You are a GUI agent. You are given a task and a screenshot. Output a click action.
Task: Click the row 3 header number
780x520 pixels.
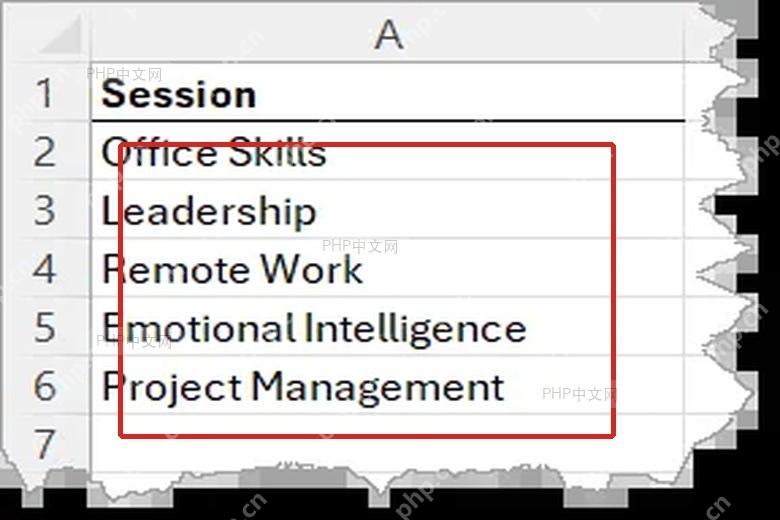[46, 209]
